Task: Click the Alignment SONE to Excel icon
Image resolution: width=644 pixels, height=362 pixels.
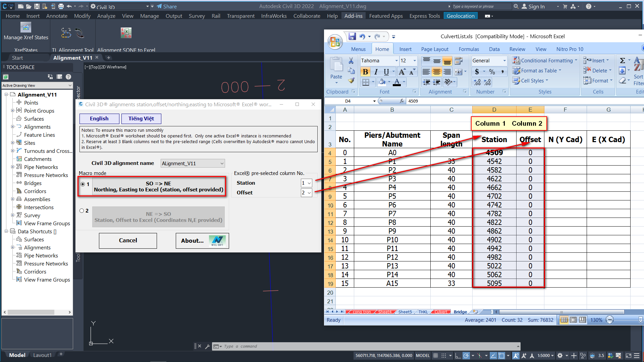Action: click(x=126, y=33)
